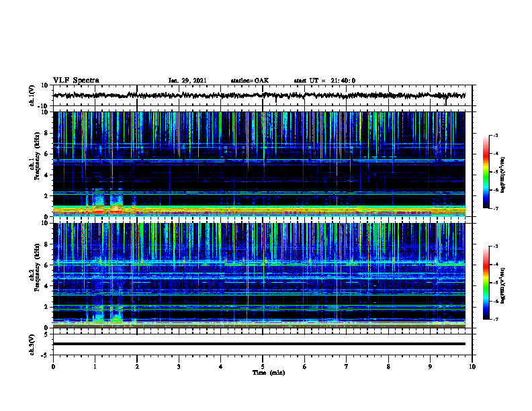This screenshot has height=411, width=532.
Task: Pick the ch.2 spectrogram color scale bar
Action: click(486, 283)
